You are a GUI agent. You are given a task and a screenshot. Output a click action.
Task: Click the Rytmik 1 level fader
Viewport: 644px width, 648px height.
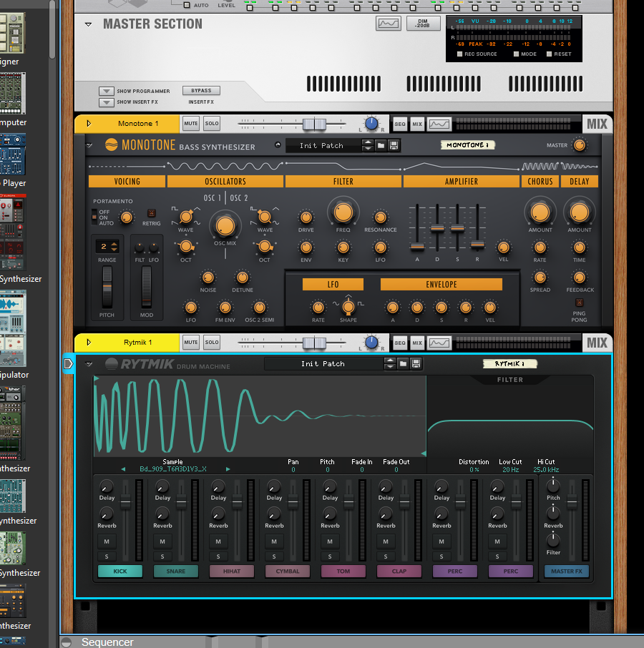(315, 343)
